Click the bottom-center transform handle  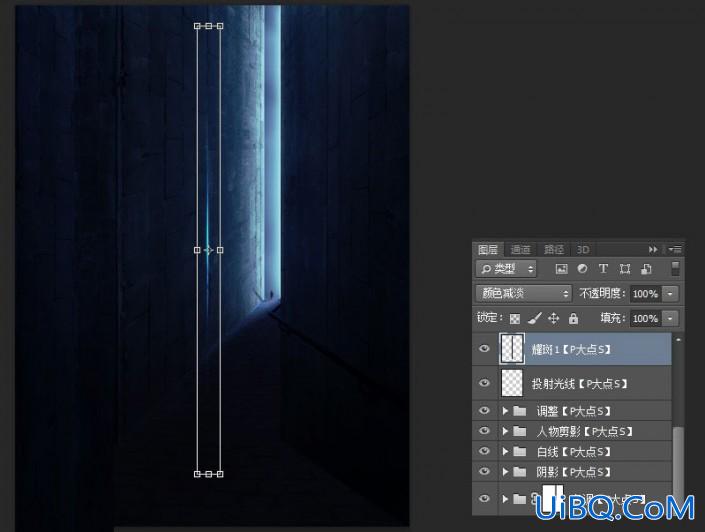tap(209, 474)
